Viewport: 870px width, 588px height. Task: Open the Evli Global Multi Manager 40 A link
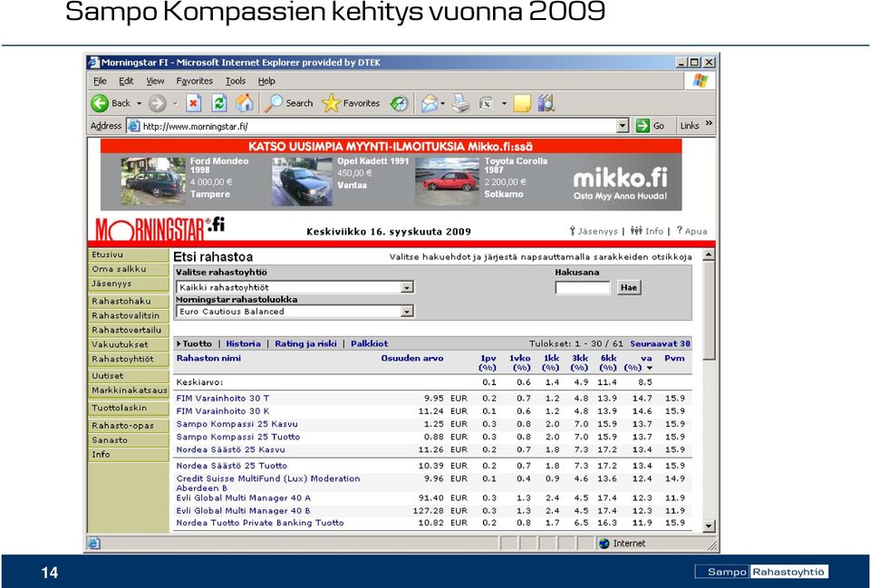pyautogui.click(x=244, y=498)
